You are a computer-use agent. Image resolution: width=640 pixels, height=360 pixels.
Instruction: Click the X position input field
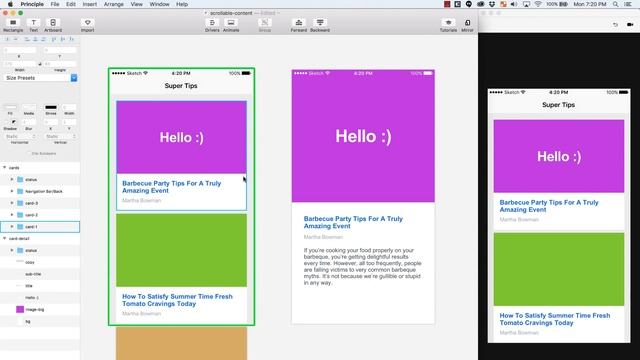pyautogui.click(x=20, y=50)
